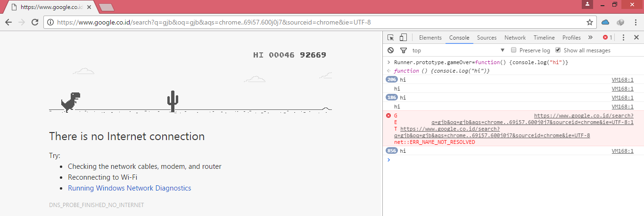Bookmark this page with the star icon
The height and width of the screenshot is (216, 644).
(x=589, y=22)
